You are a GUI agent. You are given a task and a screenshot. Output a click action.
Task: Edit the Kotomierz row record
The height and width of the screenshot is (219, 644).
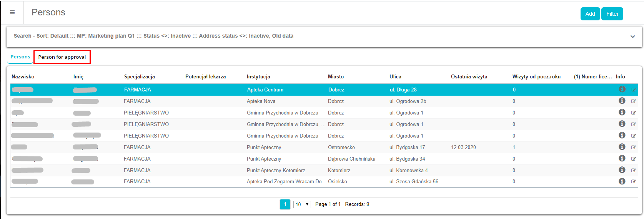pos(633,171)
